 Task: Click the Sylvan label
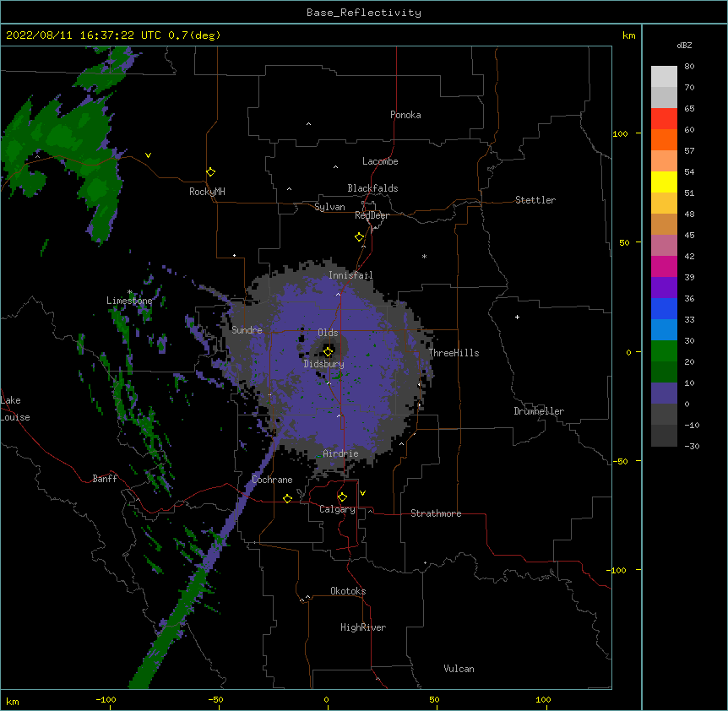tap(329, 207)
